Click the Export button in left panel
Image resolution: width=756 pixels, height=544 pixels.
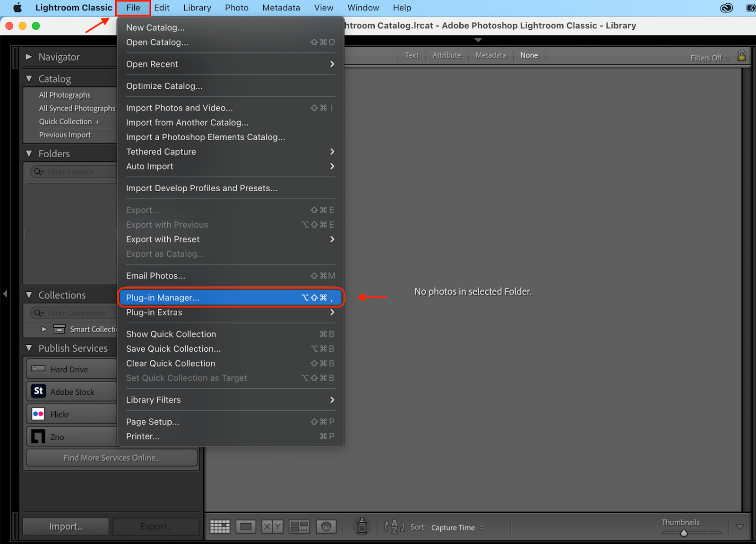(x=156, y=527)
